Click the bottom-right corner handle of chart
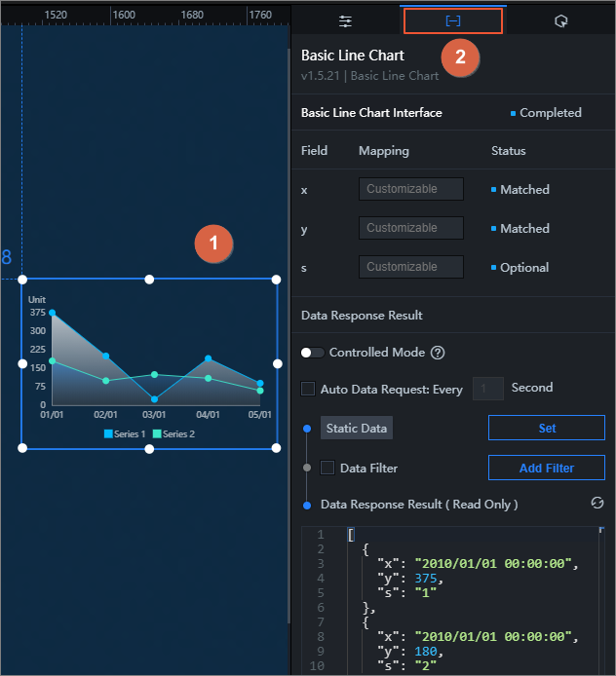The height and width of the screenshot is (676, 616). [277, 448]
